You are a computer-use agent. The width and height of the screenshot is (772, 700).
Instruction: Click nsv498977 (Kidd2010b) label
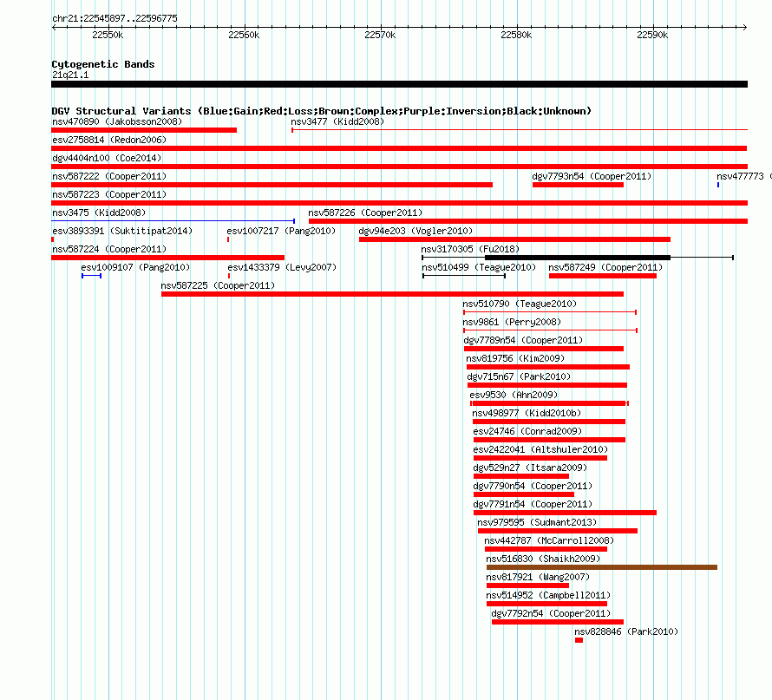[527, 413]
